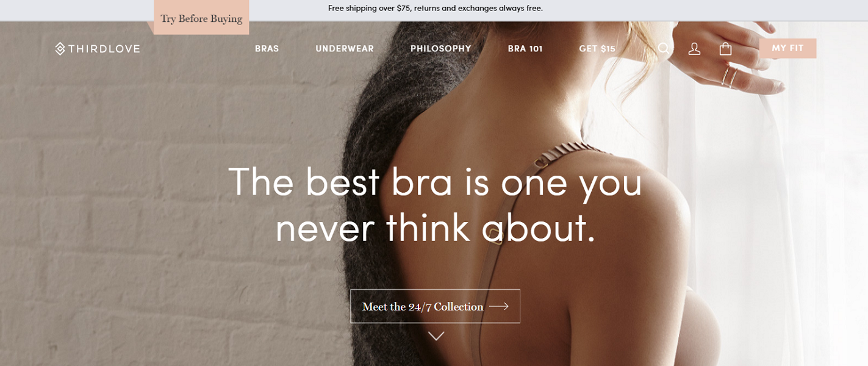Click the rings on the model's hand
This screenshot has width=868, height=366.
click(x=730, y=77)
